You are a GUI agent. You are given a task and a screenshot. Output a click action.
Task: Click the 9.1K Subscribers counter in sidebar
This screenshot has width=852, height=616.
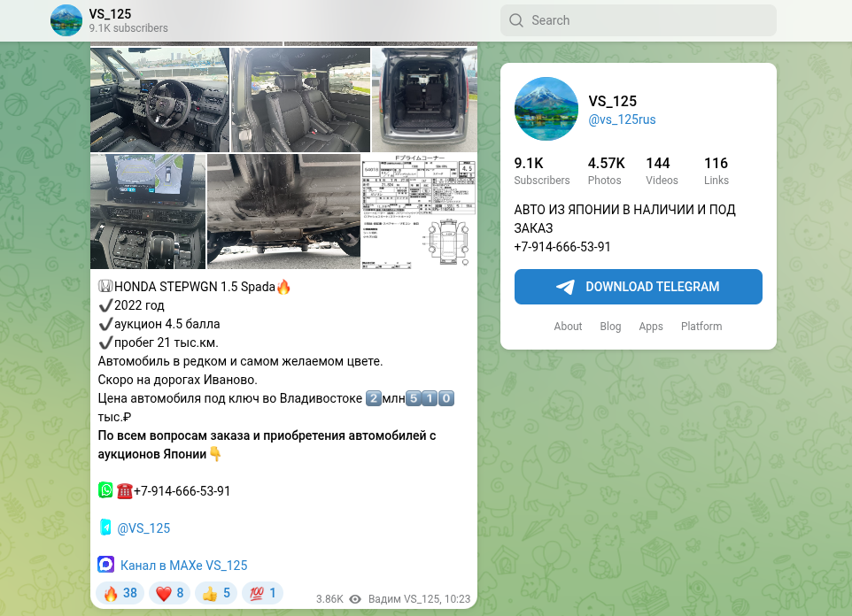coord(542,171)
